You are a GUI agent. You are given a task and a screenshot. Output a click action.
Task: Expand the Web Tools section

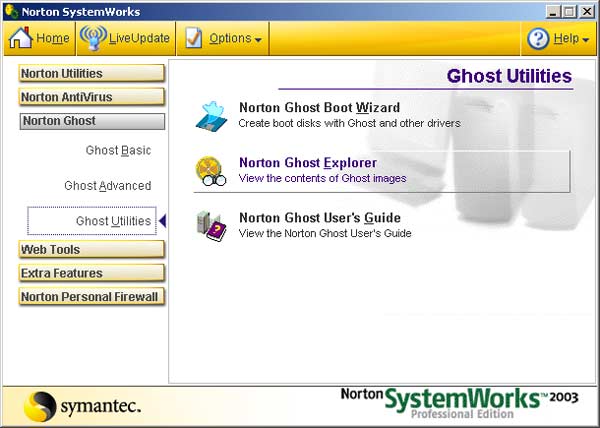92,250
